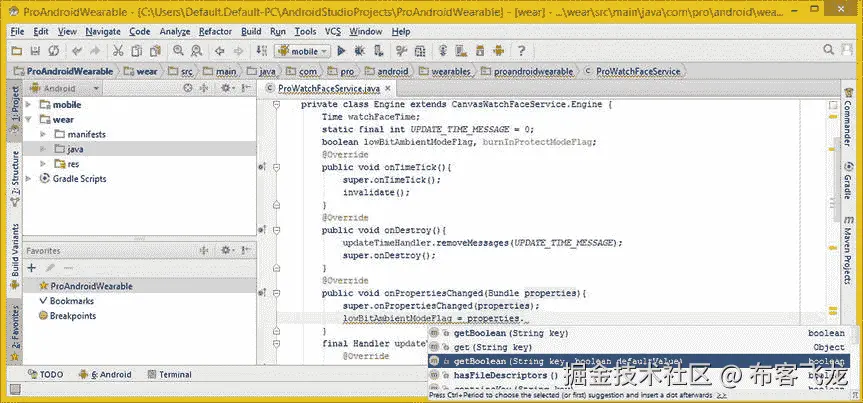Open the File menu
Screen dimensions: 863x403
17,32
